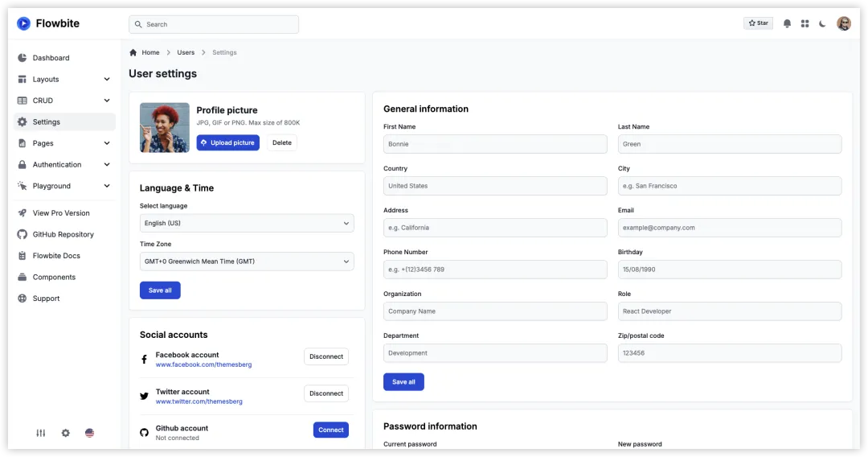
Task: Open the Select language dropdown
Action: (x=247, y=223)
